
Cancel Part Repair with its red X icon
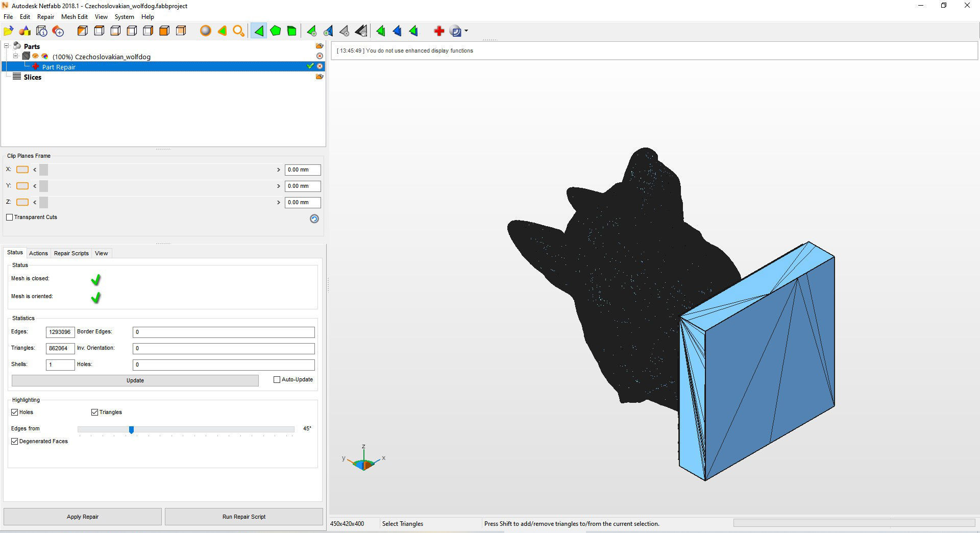pos(320,66)
